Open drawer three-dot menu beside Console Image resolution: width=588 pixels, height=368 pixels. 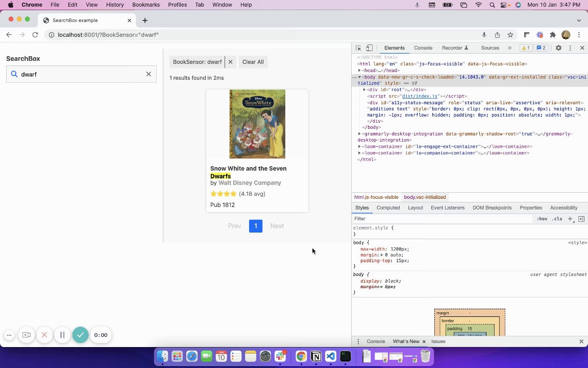click(358, 341)
